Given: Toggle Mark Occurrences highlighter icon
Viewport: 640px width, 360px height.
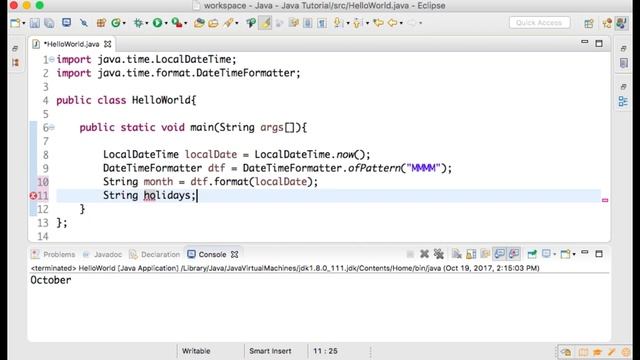Looking at the screenshot, I should pyautogui.click(x=265, y=23).
